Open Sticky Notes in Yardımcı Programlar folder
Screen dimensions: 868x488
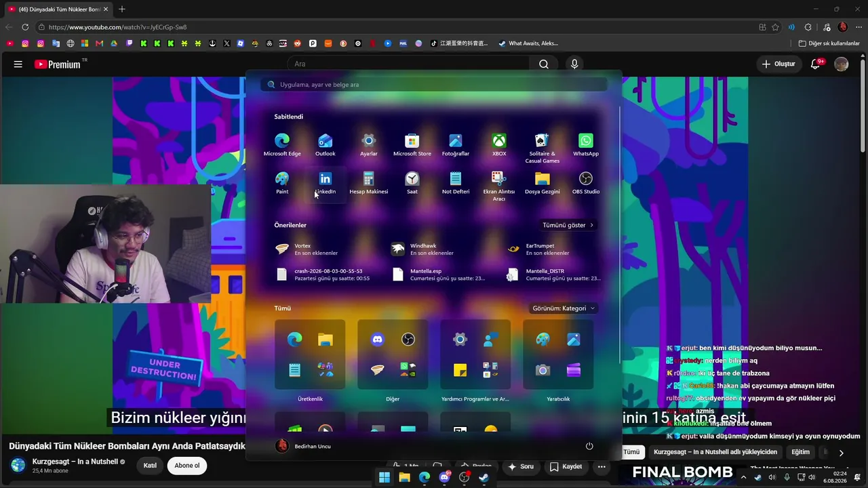[460, 370]
